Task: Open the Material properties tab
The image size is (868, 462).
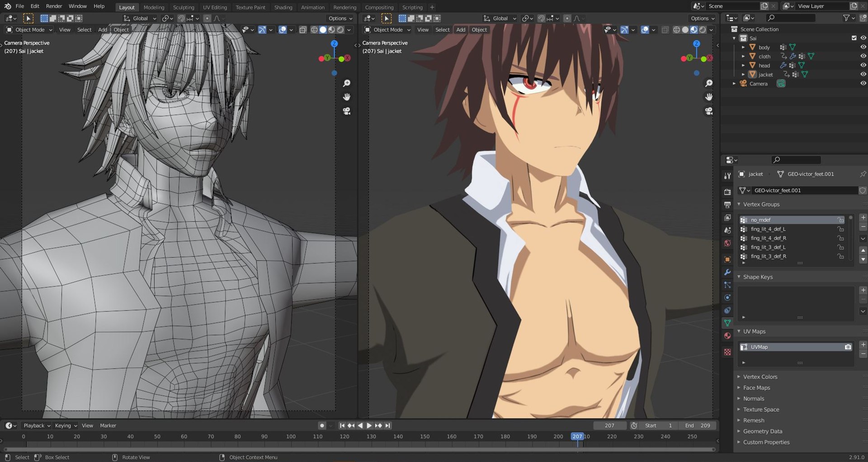Action: (727, 336)
